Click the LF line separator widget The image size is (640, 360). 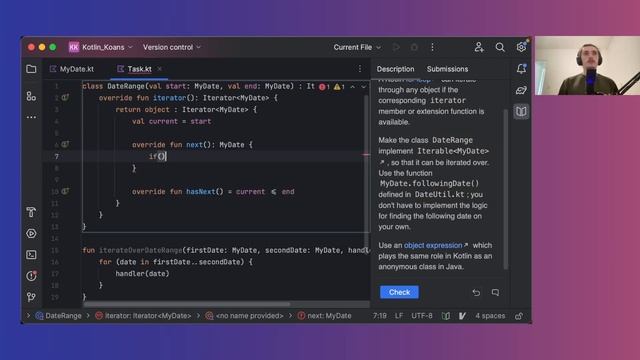(x=399, y=316)
